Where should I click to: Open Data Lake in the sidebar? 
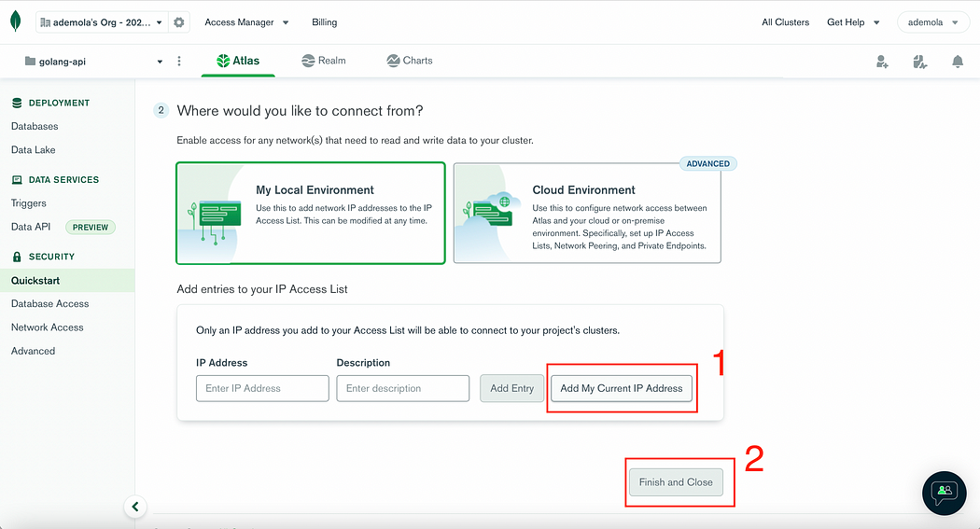pos(33,150)
